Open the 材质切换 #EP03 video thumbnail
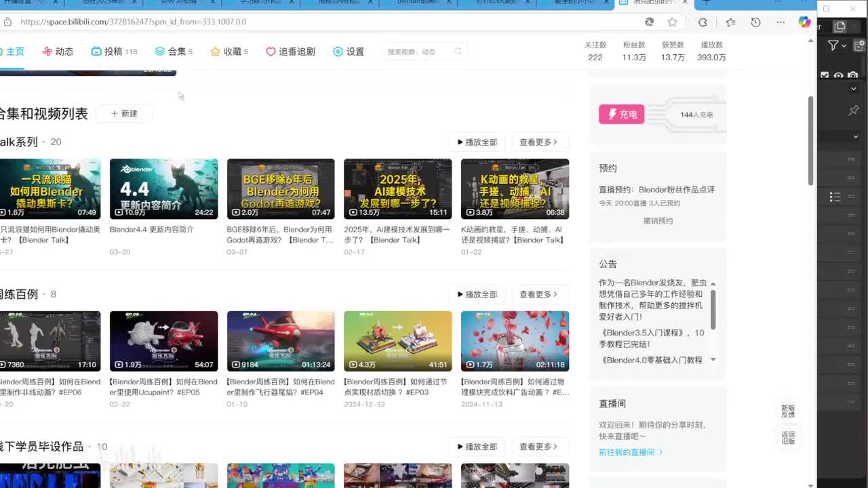This screenshot has width=868, height=488. pos(397,342)
